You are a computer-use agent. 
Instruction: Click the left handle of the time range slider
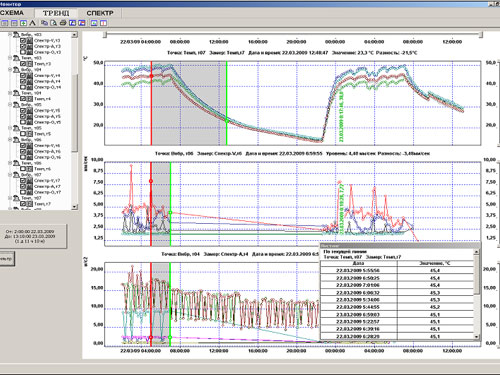click(105, 35)
